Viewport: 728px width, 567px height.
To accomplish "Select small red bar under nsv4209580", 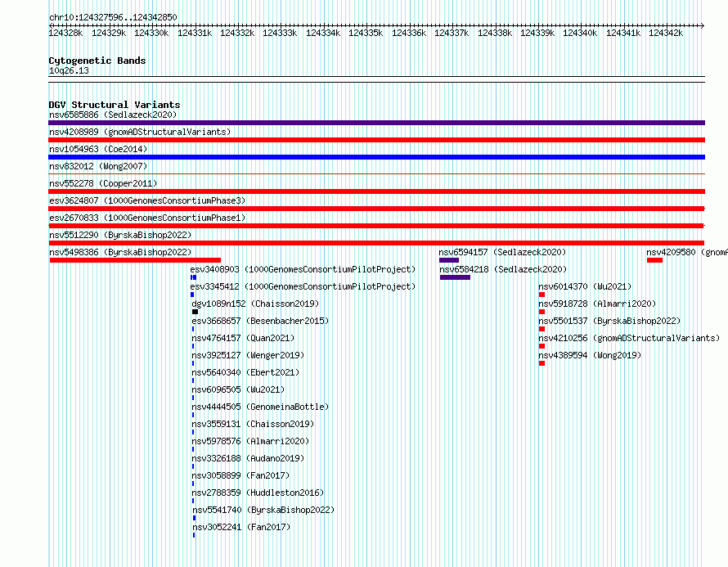I will point(654,260).
